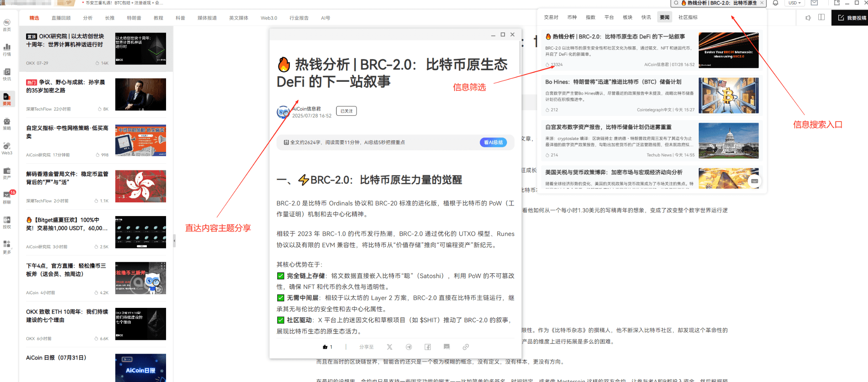
Task: Select 板块 filter in search results
Action: click(627, 17)
